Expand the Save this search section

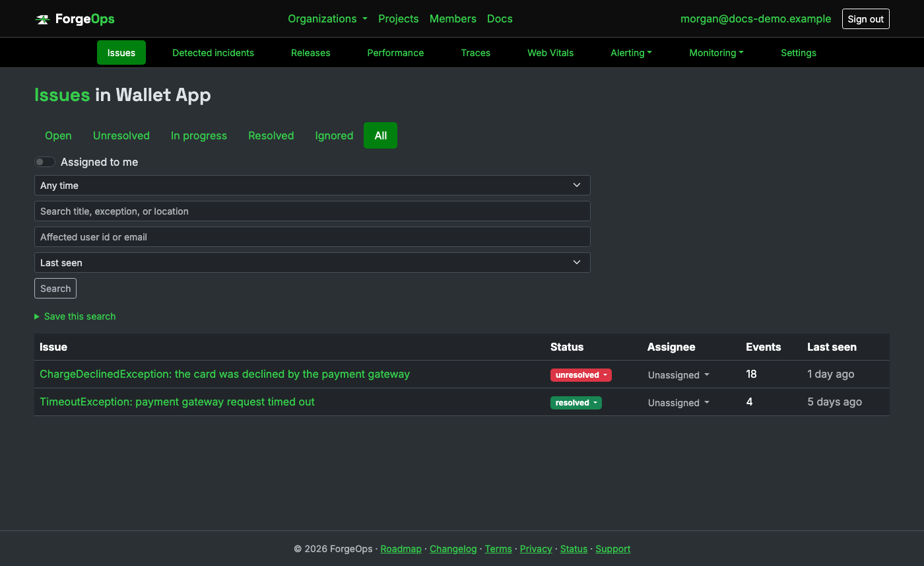coord(75,316)
